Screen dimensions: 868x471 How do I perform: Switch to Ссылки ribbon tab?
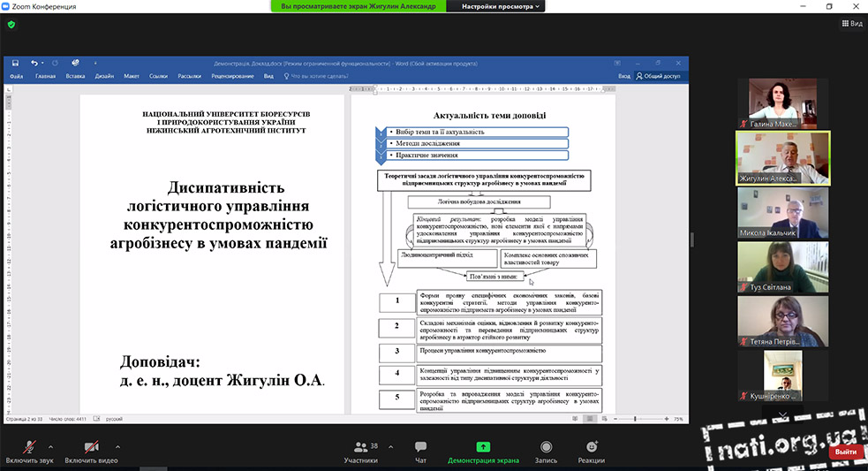[158, 76]
